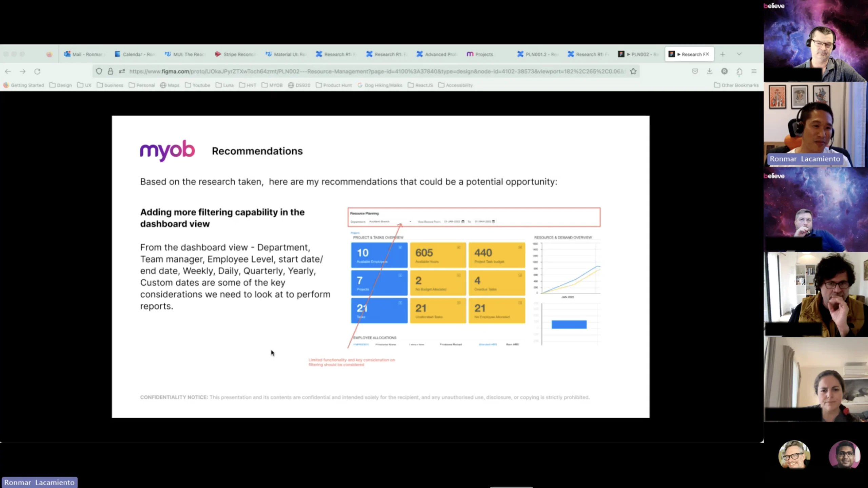Click the back navigation arrow
The width and height of the screenshot is (868, 488).
[8, 72]
